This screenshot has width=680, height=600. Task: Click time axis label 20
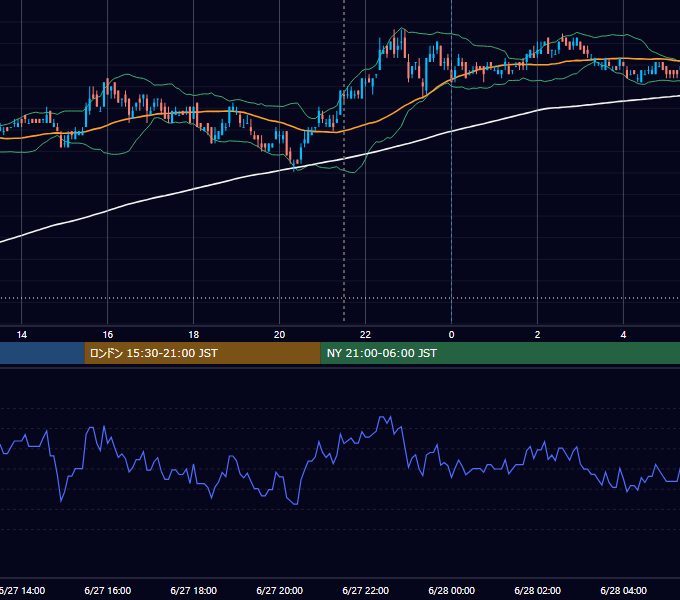[x=279, y=335]
